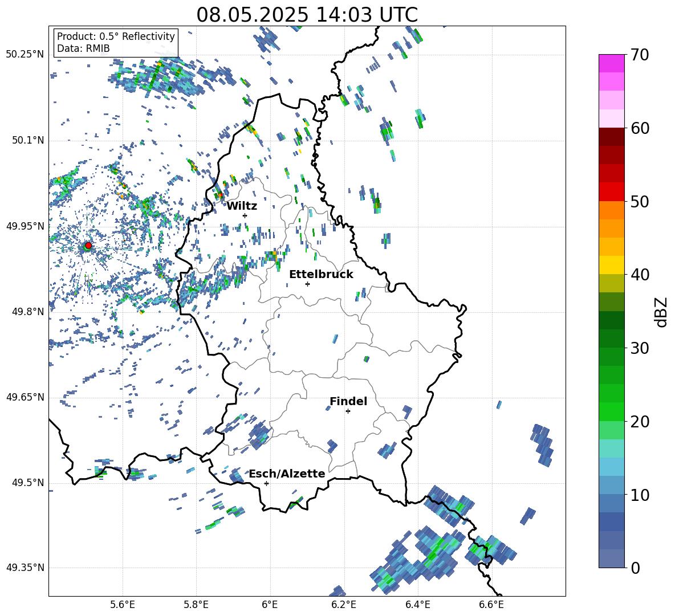Click the 50 value on the colorbar
The height and width of the screenshot is (616, 675).
640,201
